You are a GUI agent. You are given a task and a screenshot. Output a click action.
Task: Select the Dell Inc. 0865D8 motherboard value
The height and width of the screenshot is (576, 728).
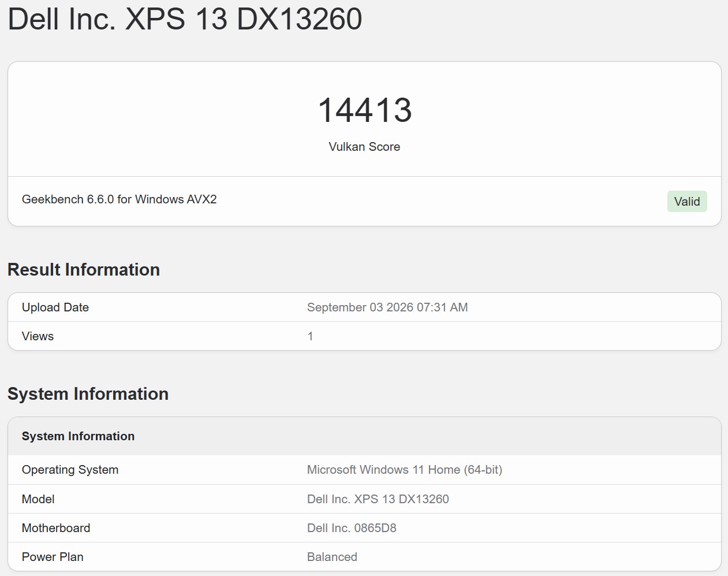352,528
